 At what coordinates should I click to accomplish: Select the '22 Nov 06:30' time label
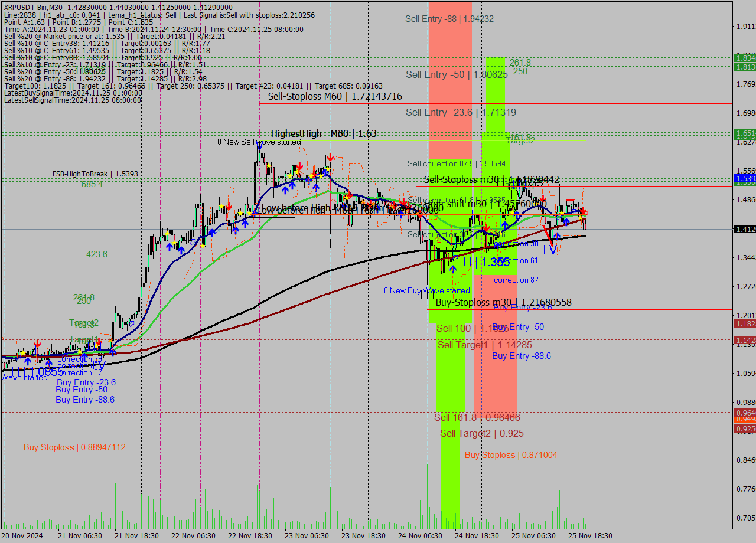pyautogui.click(x=193, y=536)
